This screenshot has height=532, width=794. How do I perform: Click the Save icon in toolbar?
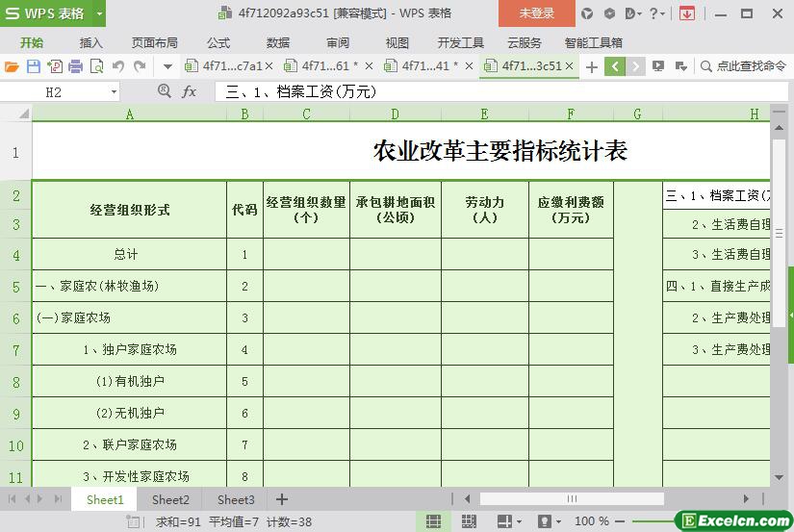tap(33, 66)
